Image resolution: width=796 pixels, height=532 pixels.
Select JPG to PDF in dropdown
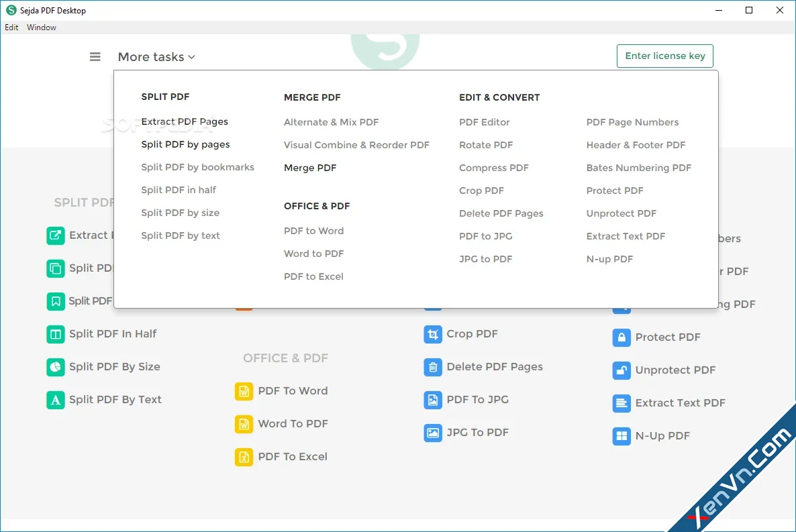485,260
